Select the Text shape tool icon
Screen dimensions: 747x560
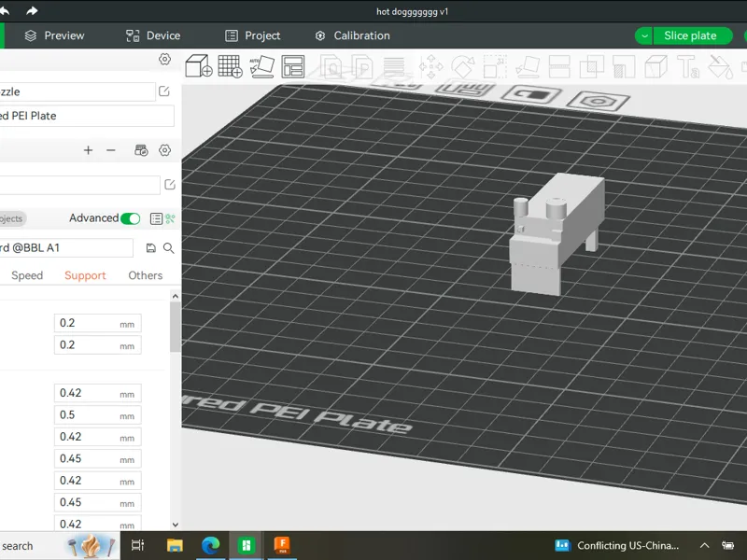click(x=688, y=66)
